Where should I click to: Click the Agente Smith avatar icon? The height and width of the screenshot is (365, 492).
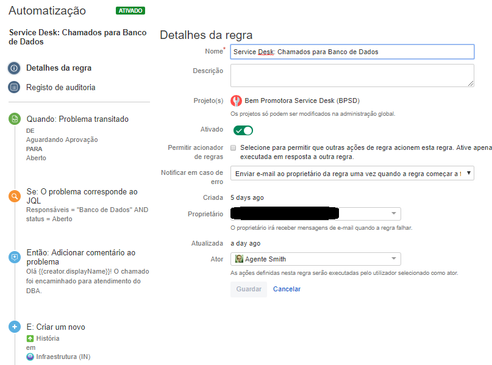coord(239,259)
